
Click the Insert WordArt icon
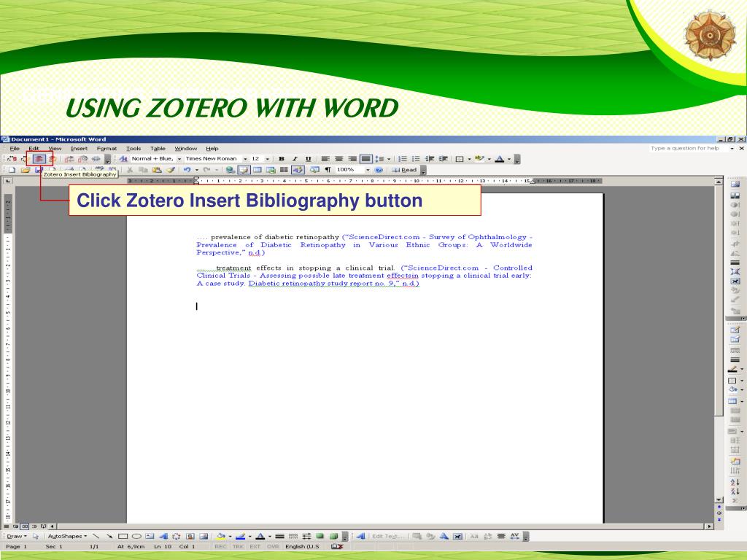(163, 536)
